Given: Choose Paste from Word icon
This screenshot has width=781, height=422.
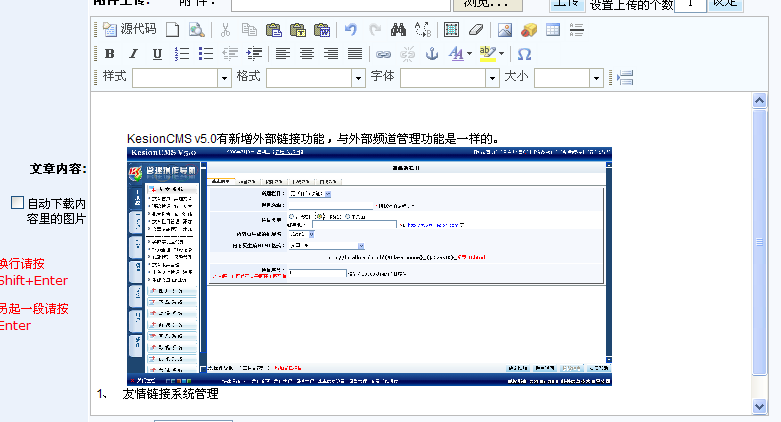Looking at the screenshot, I should pos(322,30).
